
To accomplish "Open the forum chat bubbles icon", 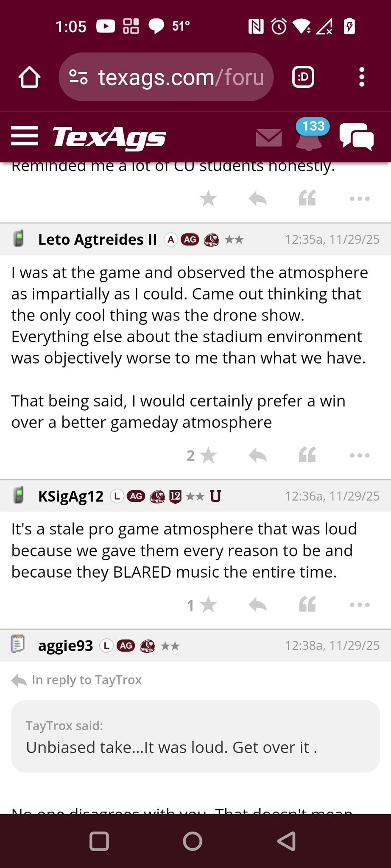I will tap(356, 136).
